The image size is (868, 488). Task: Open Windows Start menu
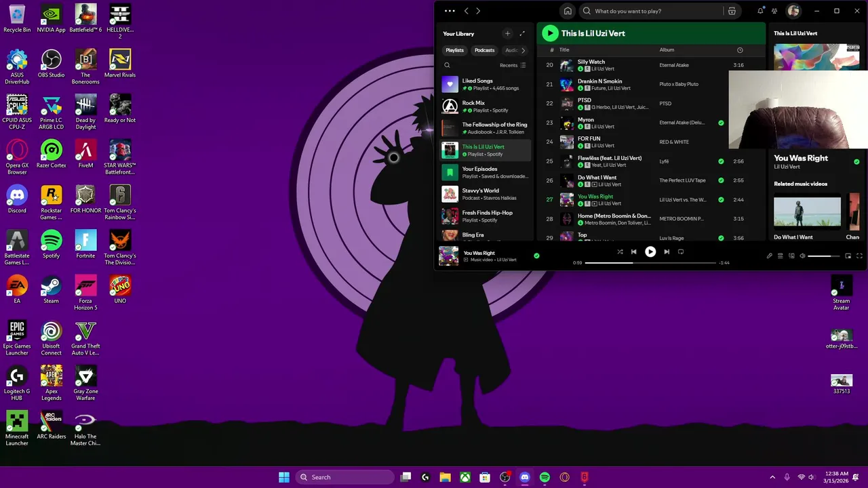click(x=284, y=477)
